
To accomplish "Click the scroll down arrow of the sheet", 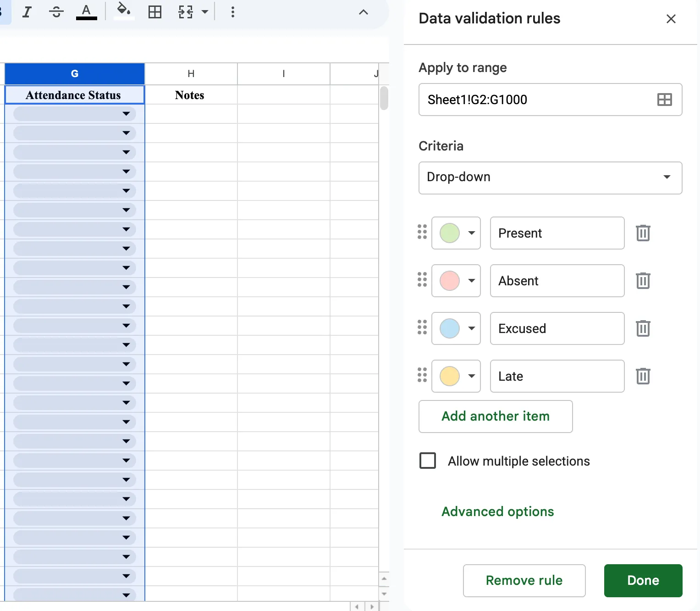I will tap(384, 594).
